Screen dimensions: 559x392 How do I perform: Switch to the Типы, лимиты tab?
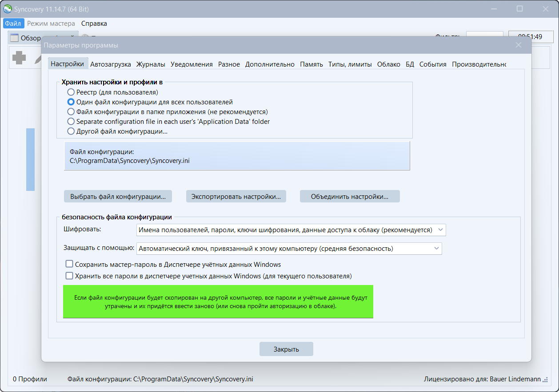click(x=350, y=64)
